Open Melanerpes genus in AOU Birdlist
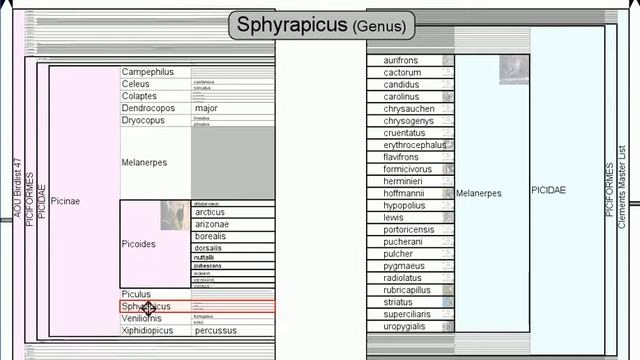The image size is (640, 360). click(156, 162)
